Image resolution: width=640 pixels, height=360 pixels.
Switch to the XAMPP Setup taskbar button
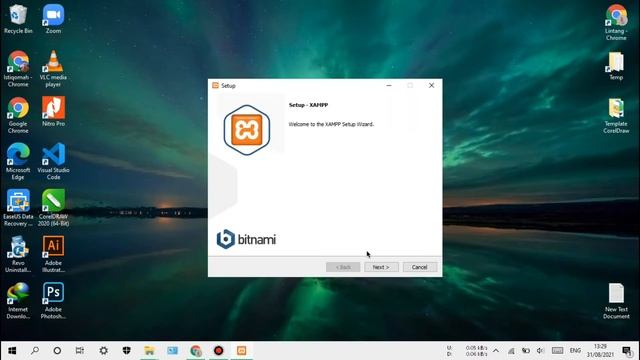242,351
